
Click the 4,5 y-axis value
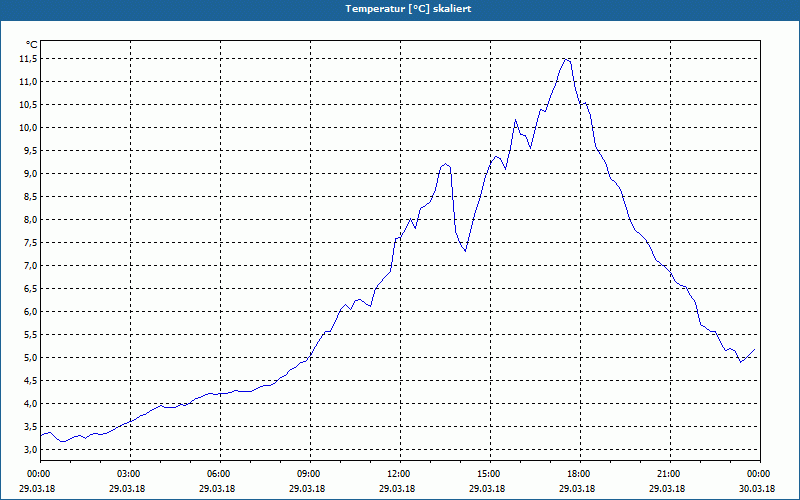coord(30,380)
